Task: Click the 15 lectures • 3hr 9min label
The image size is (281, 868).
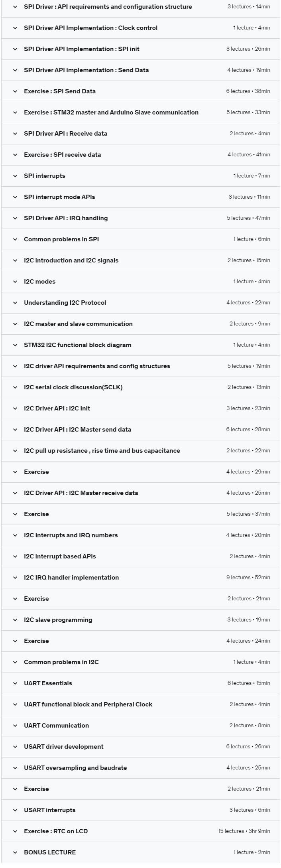Action: click(244, 831)
